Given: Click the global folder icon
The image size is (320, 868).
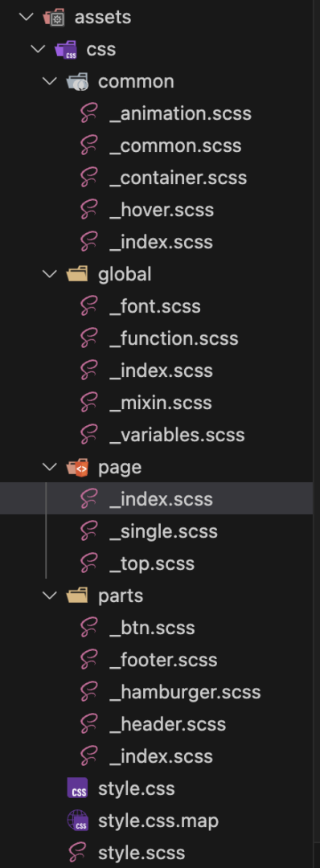Looking at the screenshot, I should click(77, 275).
